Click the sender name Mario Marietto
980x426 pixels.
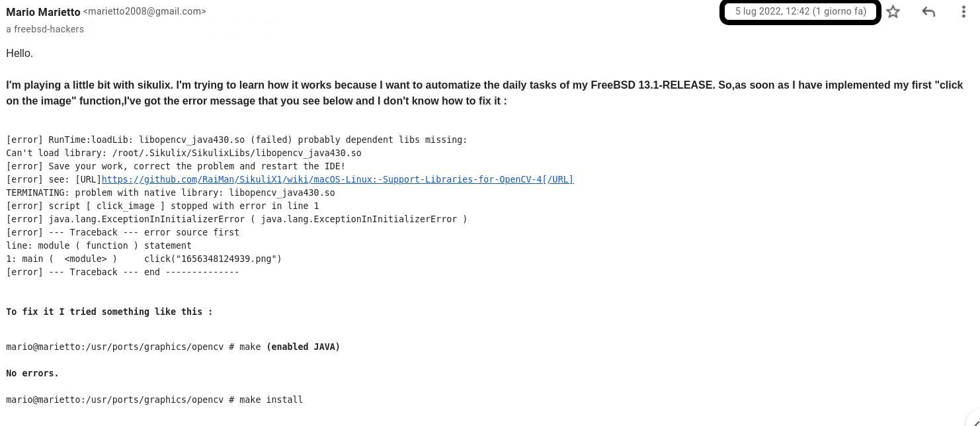43,12
